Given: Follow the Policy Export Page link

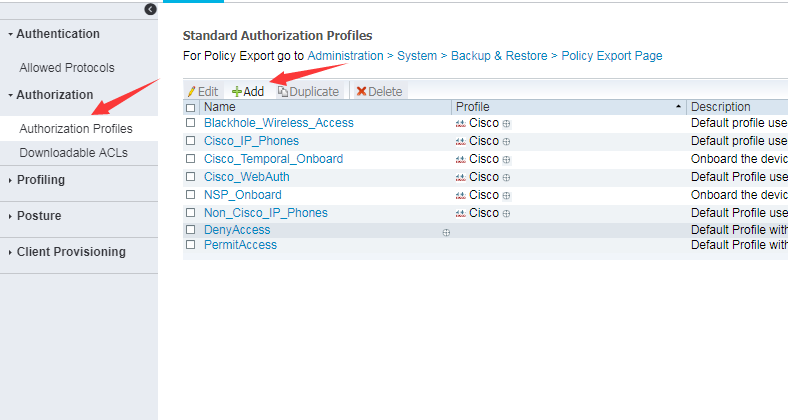Looking at the screenshot, I should pos(612,56).
